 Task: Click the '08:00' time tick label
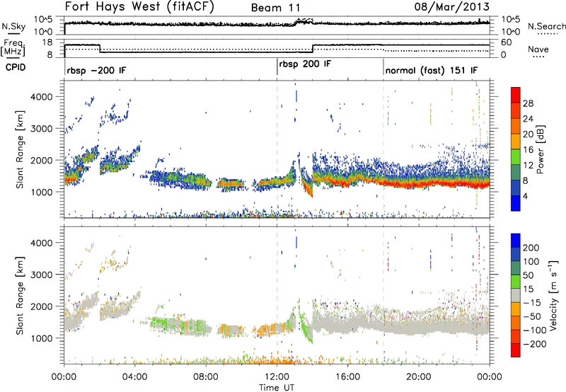(x=206, y=377)
